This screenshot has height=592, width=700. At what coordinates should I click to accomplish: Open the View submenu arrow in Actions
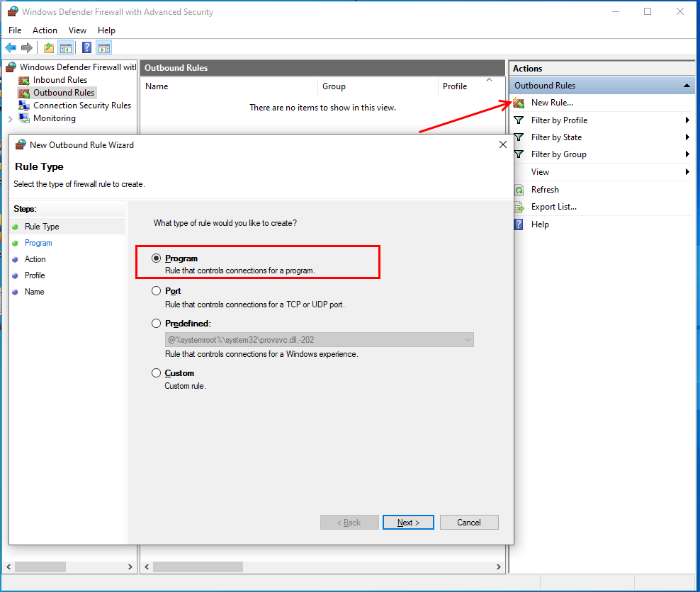(687, 172)
